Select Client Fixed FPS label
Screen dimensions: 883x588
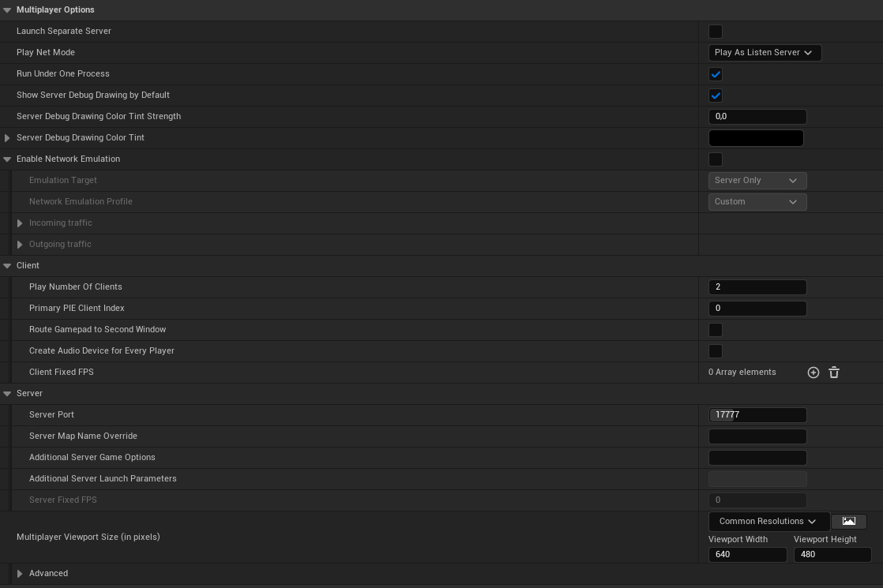pos(62,372)
